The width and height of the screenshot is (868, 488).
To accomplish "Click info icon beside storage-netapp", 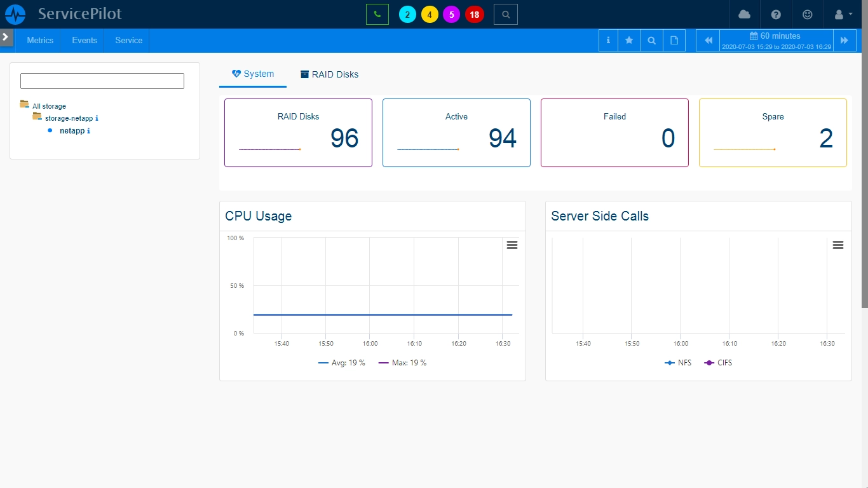I will 97,118.
